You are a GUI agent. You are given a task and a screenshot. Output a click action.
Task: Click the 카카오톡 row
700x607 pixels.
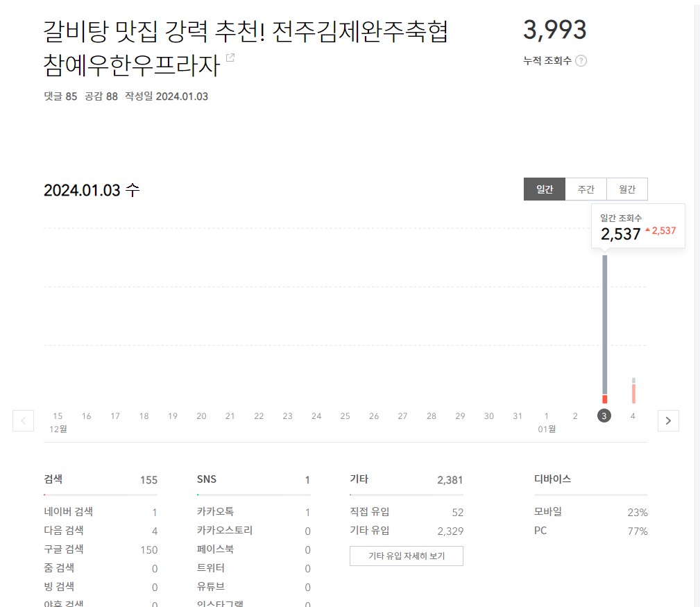[x=254, y=512]
